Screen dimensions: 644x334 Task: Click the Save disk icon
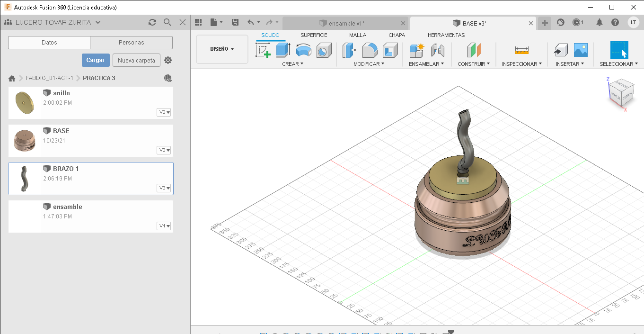point(235,22)
